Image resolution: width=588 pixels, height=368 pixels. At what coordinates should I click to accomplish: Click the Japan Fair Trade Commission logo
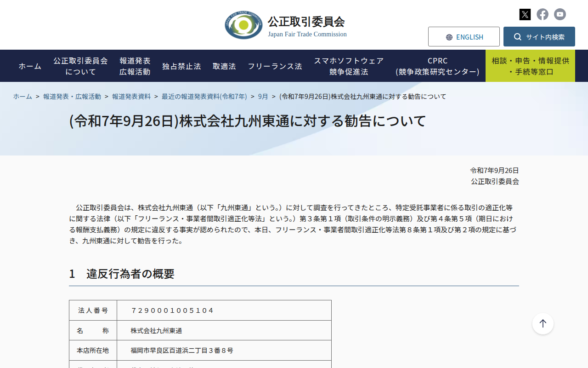(243, 25)
